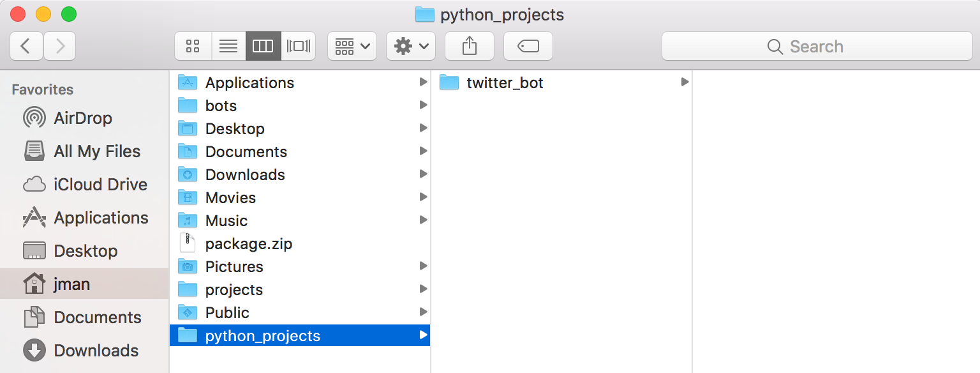Click the Edit Tags icon
Image resolution: width=980 pixels, height=373 pixels.
point(528,46)
